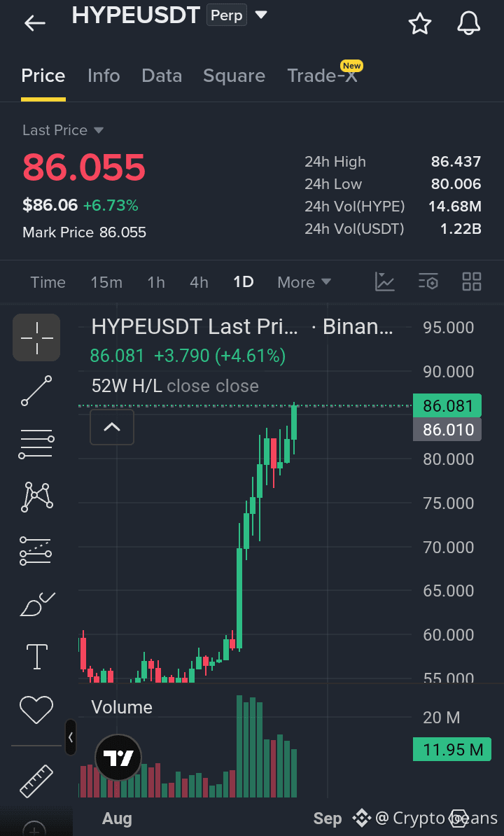Add HYPEUSDT to favorites with star icon
The image size is (504, 836).
click(x=419, y=24)
